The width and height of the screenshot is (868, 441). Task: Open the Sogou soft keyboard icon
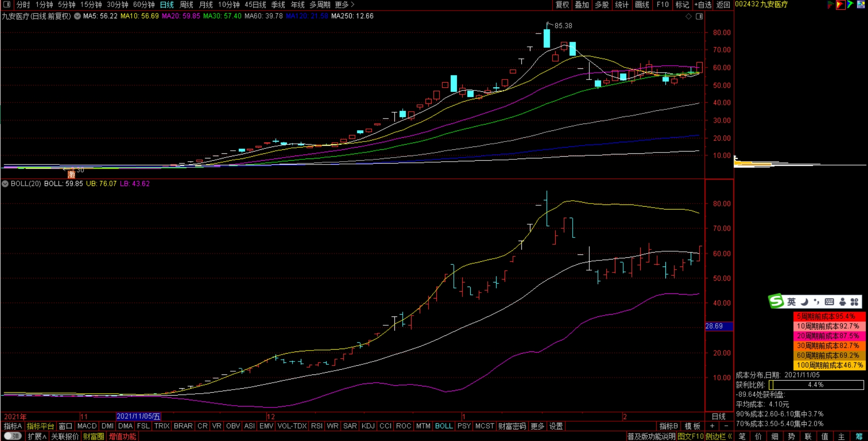point(829,302)
